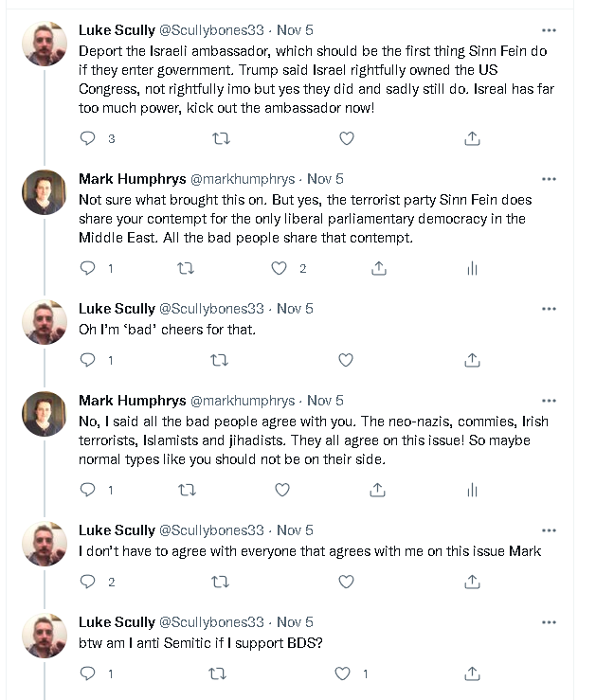View analytics for the 'No, I said all the bad people' tweet

(x=472, y=490)
